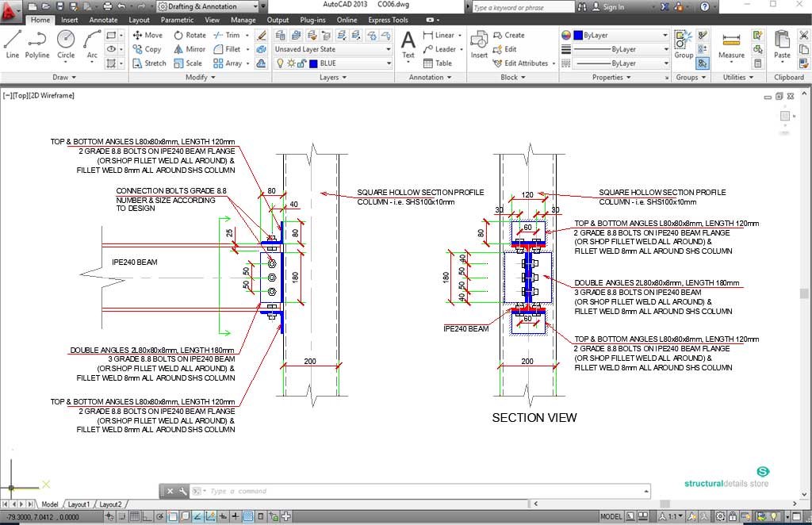Click the Erase tool icon

click(262, 35)
